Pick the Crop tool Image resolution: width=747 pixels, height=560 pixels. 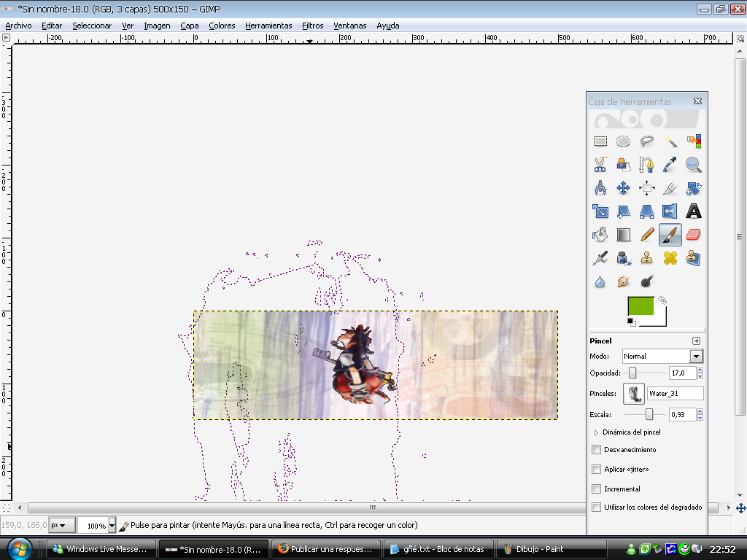[670, 188]
